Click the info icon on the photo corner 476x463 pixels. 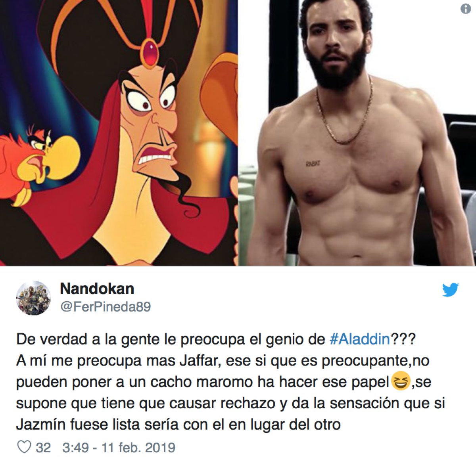(466, 9)
